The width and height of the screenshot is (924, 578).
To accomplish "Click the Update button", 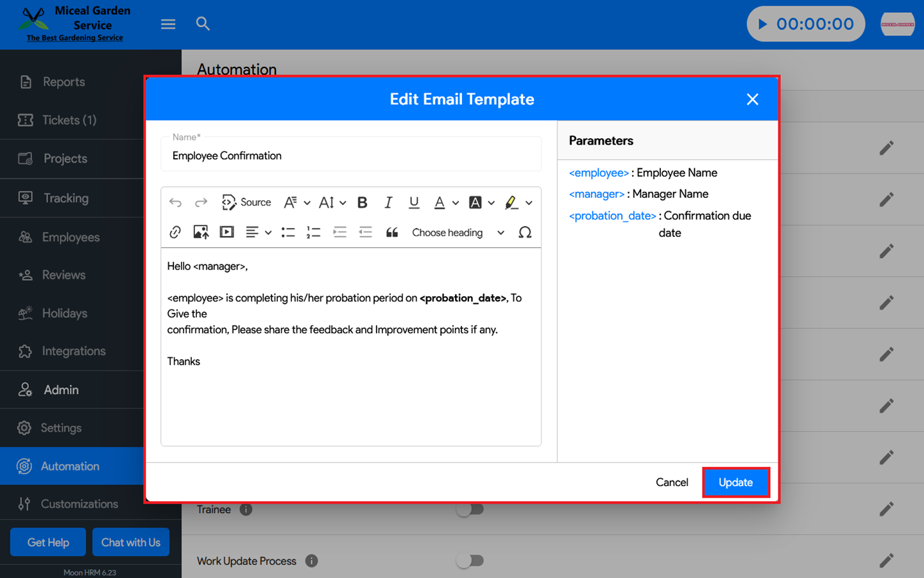I will pyautogui.click(x=735, y=482).
